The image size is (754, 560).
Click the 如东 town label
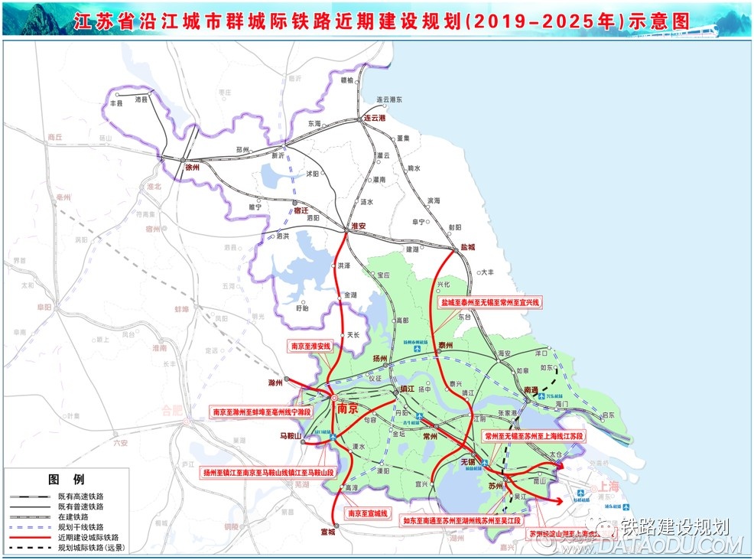coord(546,367)
